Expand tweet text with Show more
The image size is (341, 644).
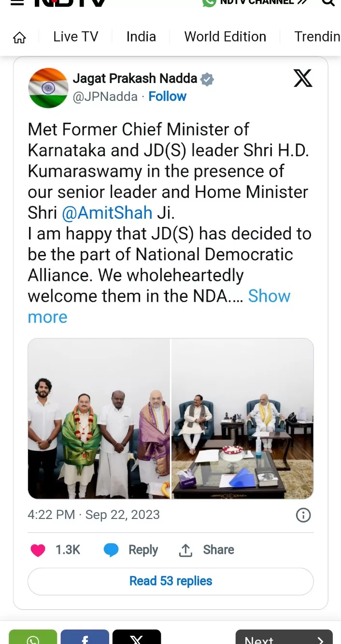point(159,307)
